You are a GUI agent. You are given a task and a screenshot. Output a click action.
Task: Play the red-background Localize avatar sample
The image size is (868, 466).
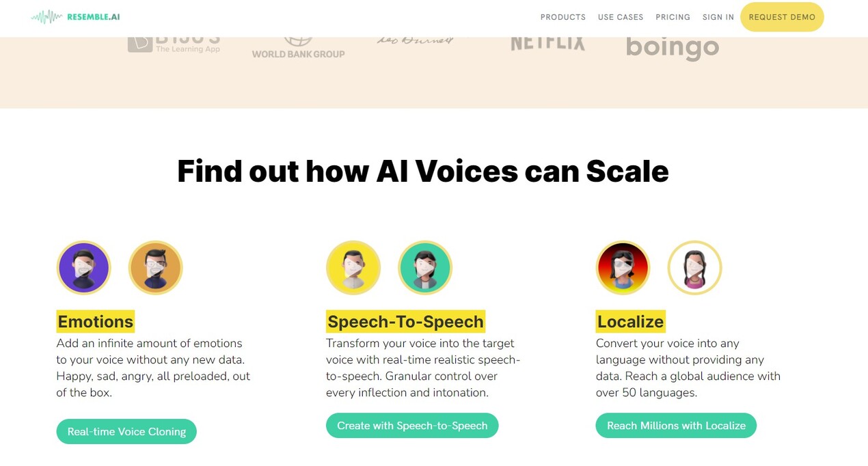tap(623, 268)
